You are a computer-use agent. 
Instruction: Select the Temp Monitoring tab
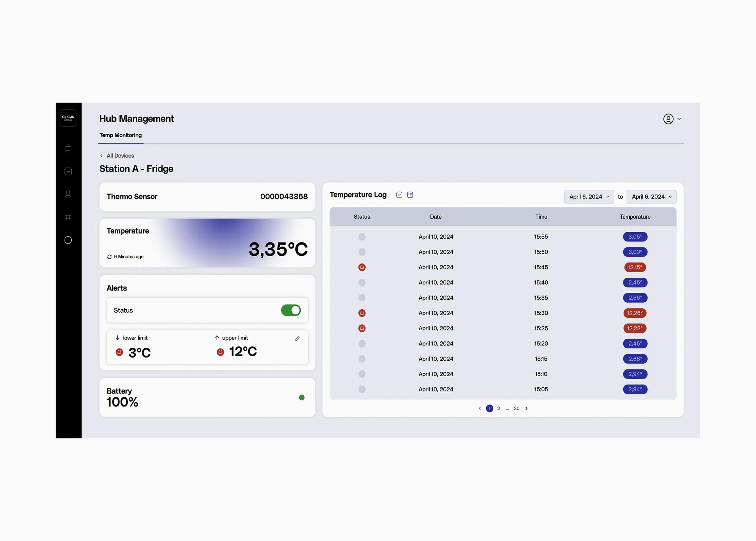120,135
